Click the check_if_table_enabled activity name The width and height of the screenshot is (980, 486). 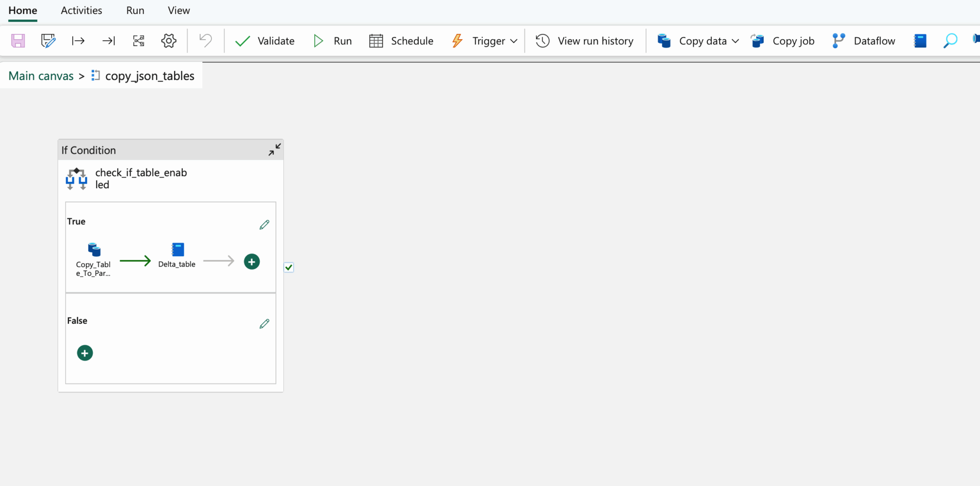(141, 179)
